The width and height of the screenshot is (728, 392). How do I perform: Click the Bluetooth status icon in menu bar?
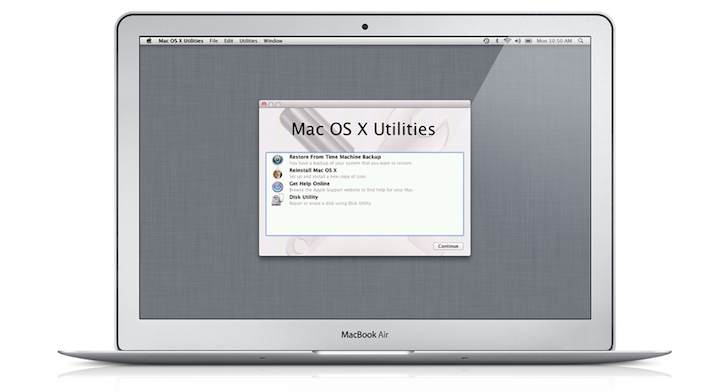pyautogui.click(x=497, y=41)
